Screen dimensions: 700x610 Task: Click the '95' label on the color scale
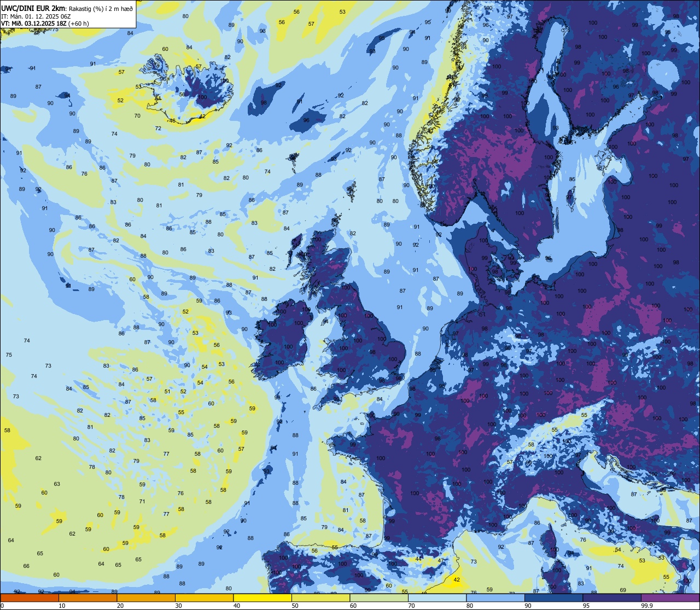click(x=587, y=606)
